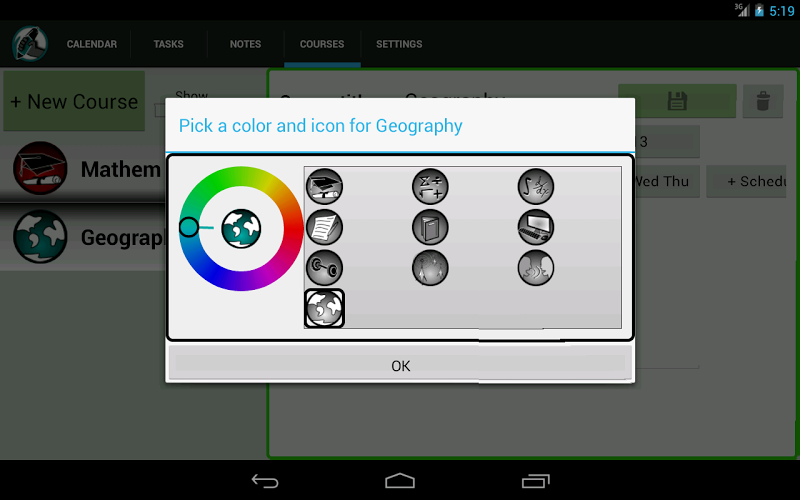Image resolution: width=800 pixels, height=500 pixels.
Task: Click the teal hue selector handle
Action: pos(189,227)
